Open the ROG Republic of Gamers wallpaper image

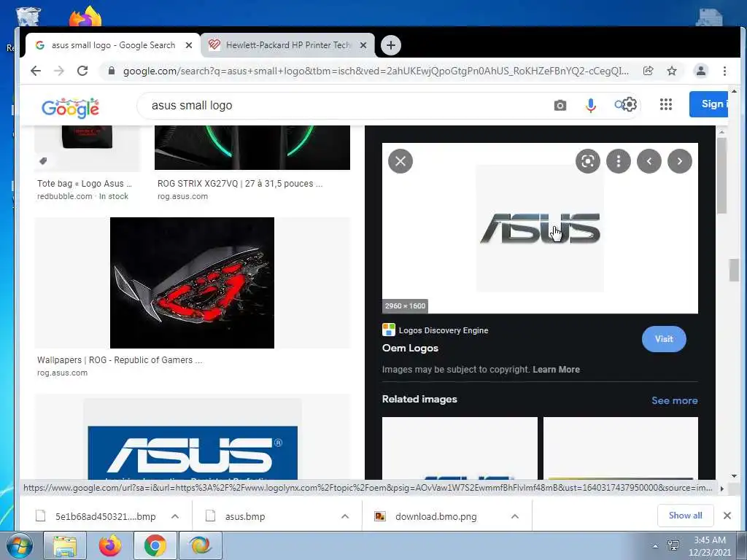coord(192,283)
